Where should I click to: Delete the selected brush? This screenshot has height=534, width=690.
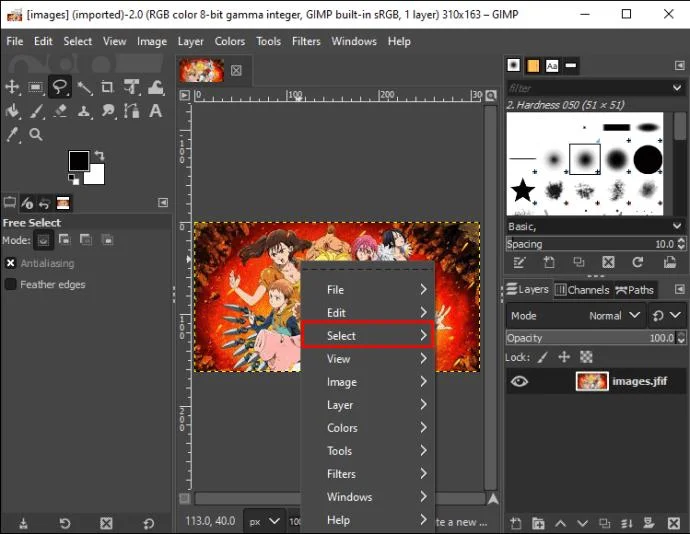click(x=608, y=262)
